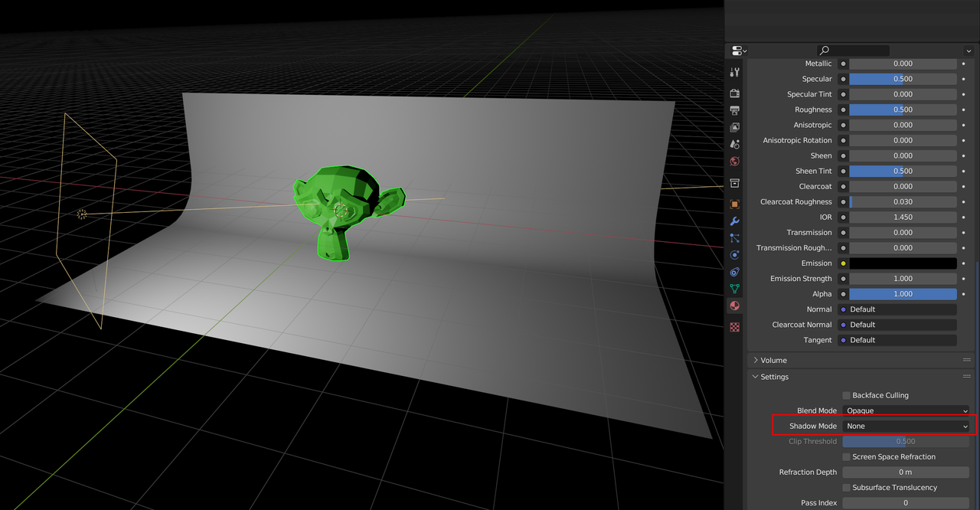Open the Particles properties tab

point(735,238)
